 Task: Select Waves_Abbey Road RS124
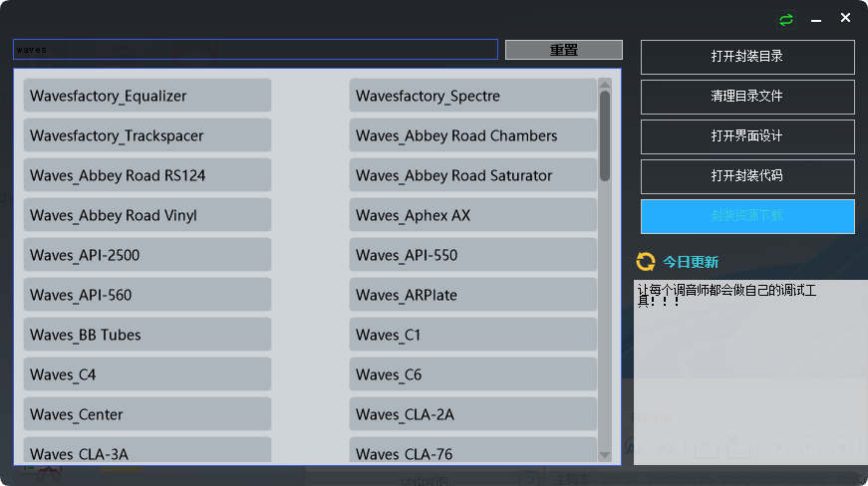(x=147, y=175)
